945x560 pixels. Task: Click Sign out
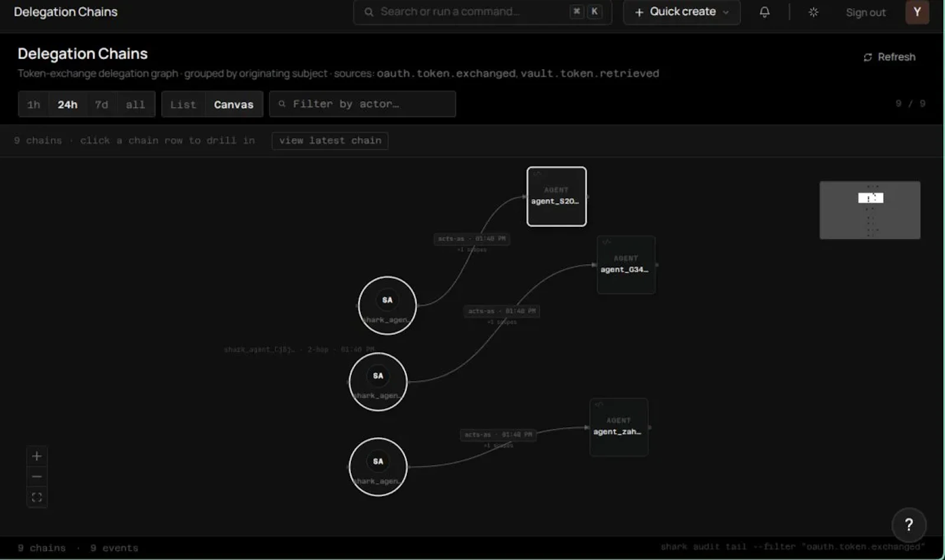point(865,12)
